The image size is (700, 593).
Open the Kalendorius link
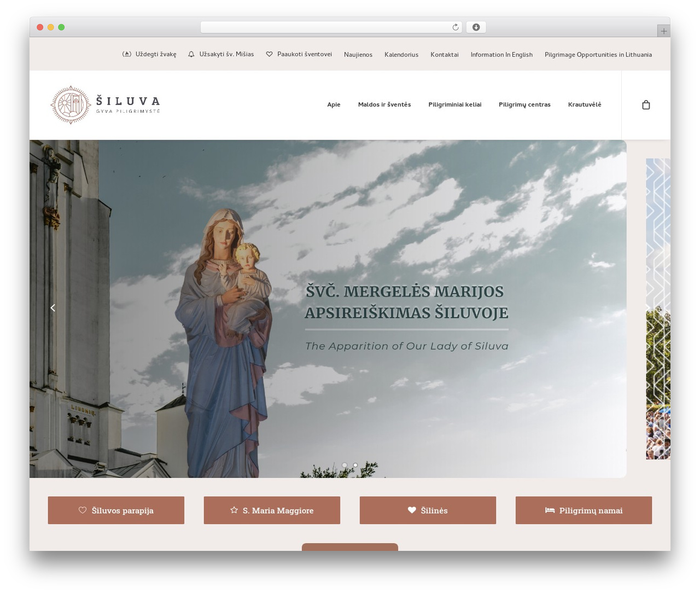pyautogui.click(x=401, y=55)
